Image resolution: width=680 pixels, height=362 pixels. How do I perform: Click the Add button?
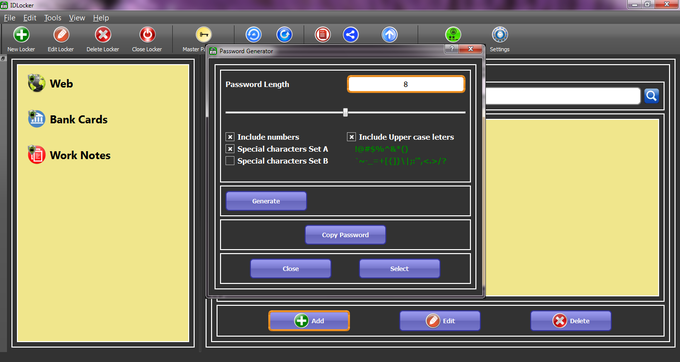coord(309,321)
